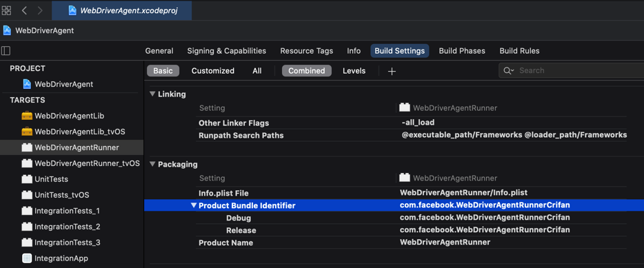Click the WebDriverAgentRunner/Info.plist value
Image resolution: width=644 pixels, height=268 pixels.
(x=463, y=192)
